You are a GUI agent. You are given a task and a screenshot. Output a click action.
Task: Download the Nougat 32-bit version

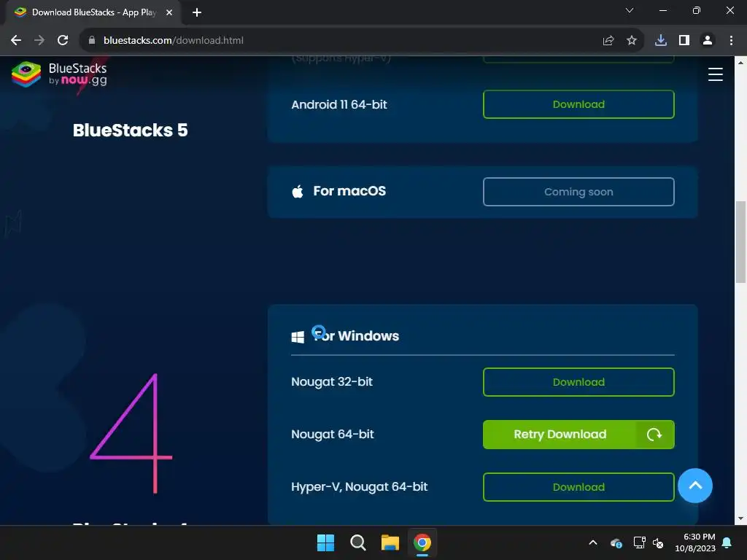(x=578, y=382)
